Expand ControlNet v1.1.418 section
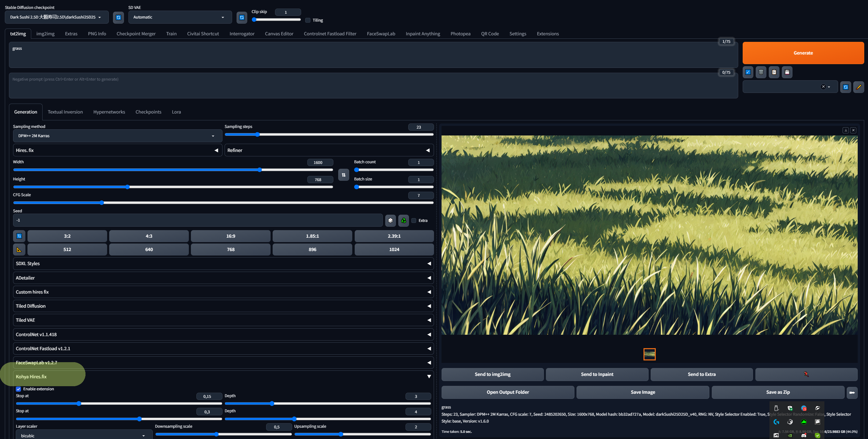868x439 pixels. click(223, 334)
